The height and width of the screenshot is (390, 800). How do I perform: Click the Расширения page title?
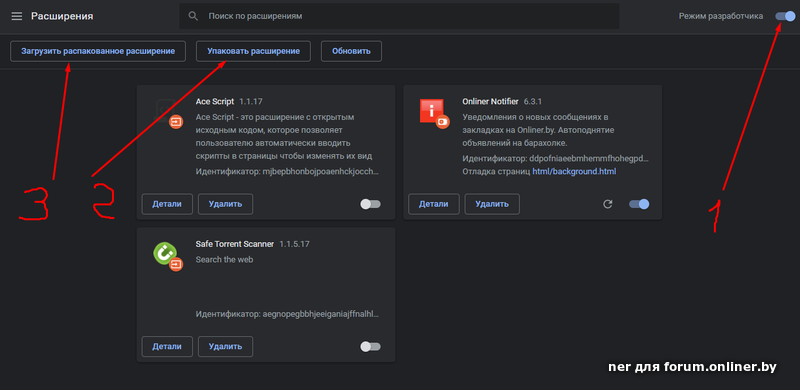(62, 16)
